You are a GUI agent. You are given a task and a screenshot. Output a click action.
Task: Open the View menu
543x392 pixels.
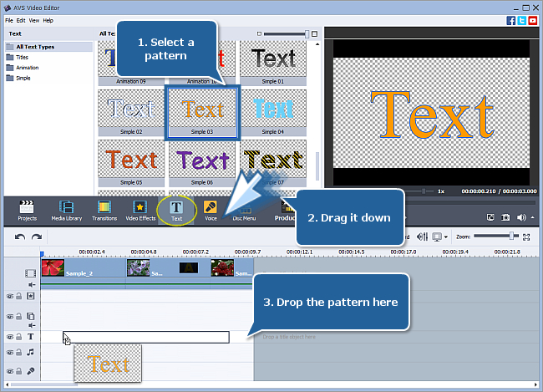pyautogui.click(x=34, y=20)
